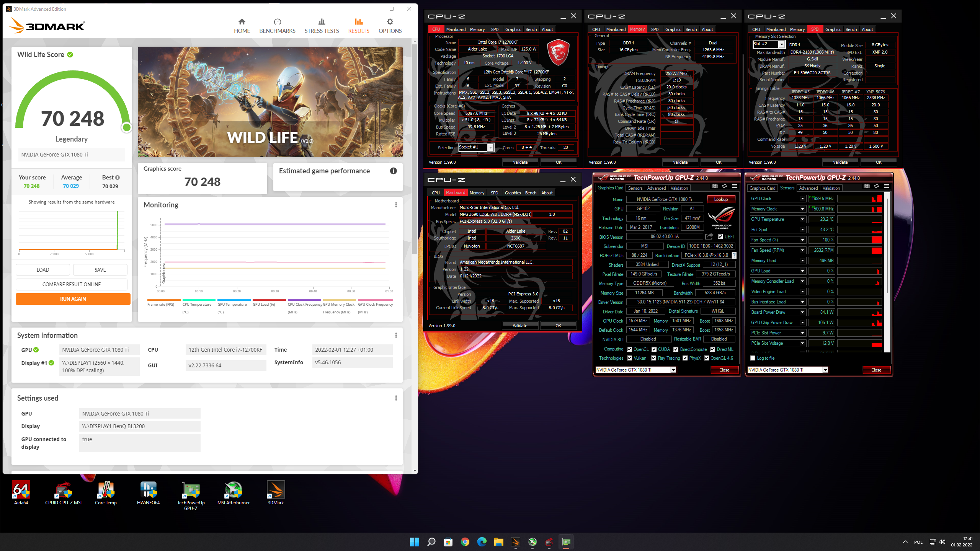The image size is (980, 551).
Task: Open the Core Temp desktop shortcut
Action: [106, 493]
